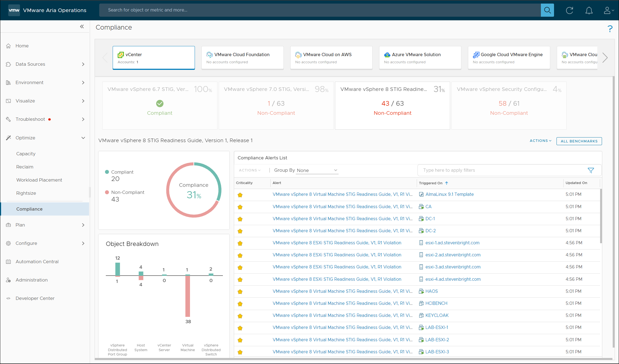The image size is (619, 364).
Task: Open the notifications bell icon
Action: [x=589, y=10]
